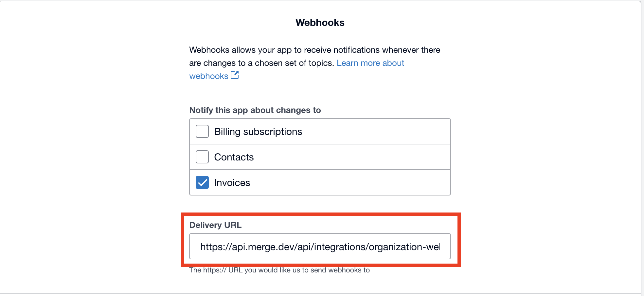Check the Contacts checkbox

click(x=202, y=157)
